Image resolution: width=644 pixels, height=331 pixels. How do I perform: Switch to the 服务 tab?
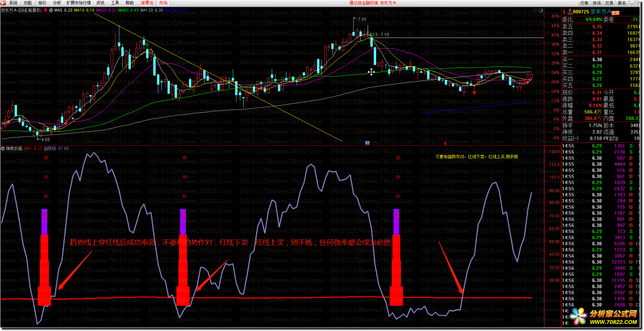coord(622,3)
